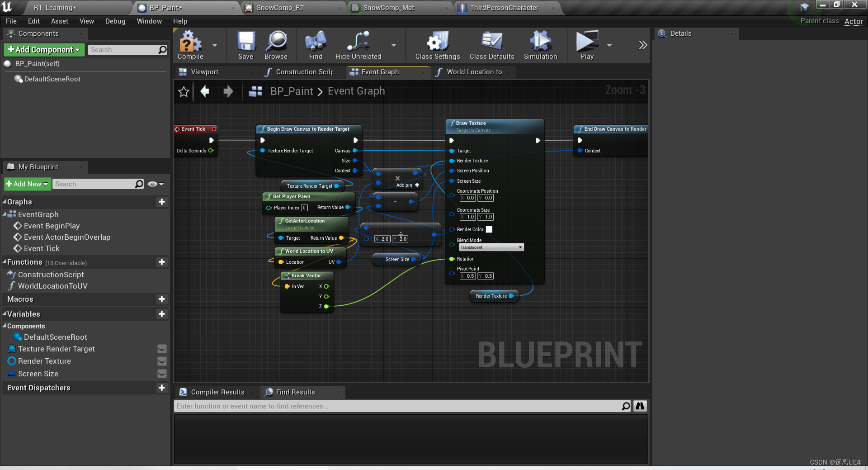Screen dimensions: 868x470
Task: Toggle My Blueprint visibility filter eye icon
Action: pos(153,184)
